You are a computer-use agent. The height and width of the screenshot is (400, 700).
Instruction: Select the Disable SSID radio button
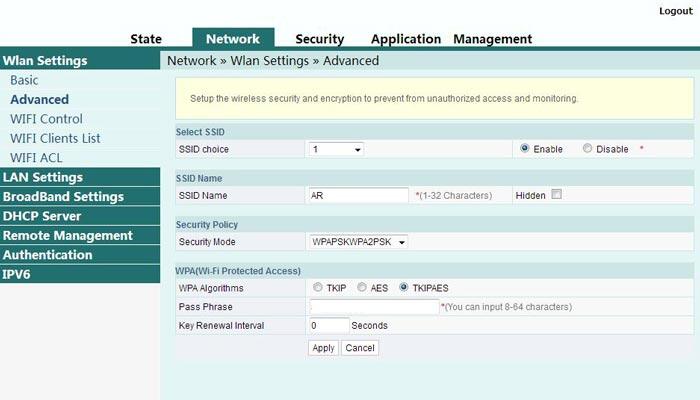click(x=587, y=149)
